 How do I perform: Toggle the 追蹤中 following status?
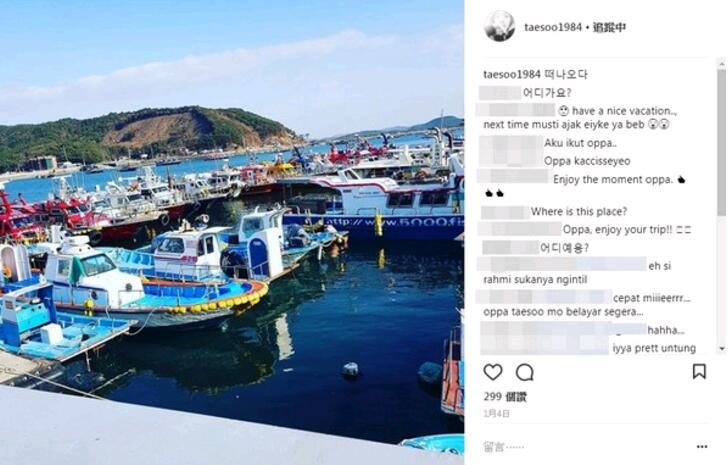pyautogui.click(x=609, y=27)
